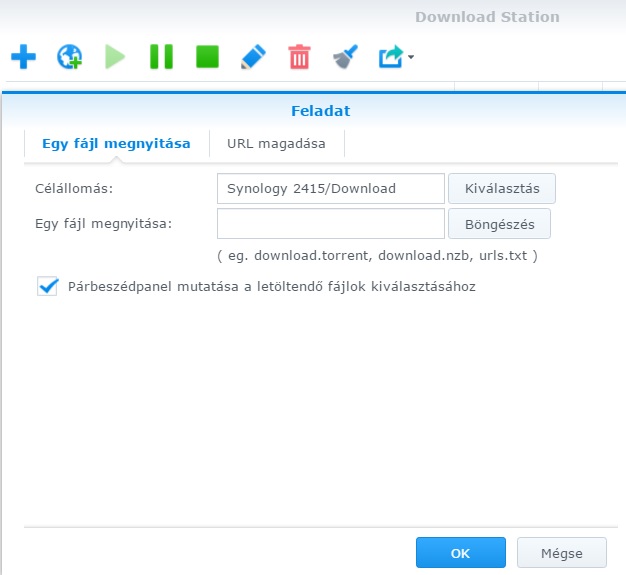
Task: Click the Kiválasztás button
Action: point(501,188)
